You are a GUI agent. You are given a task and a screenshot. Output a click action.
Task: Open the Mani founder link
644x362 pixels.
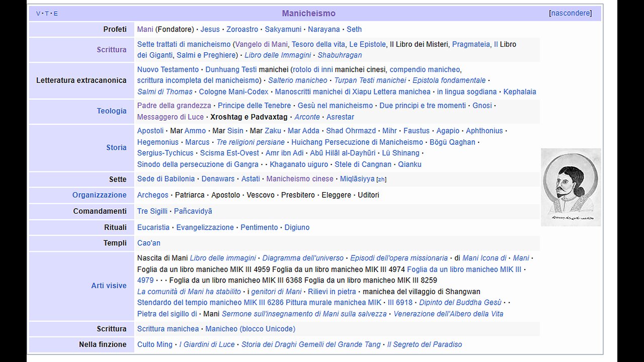coord(145,29)
